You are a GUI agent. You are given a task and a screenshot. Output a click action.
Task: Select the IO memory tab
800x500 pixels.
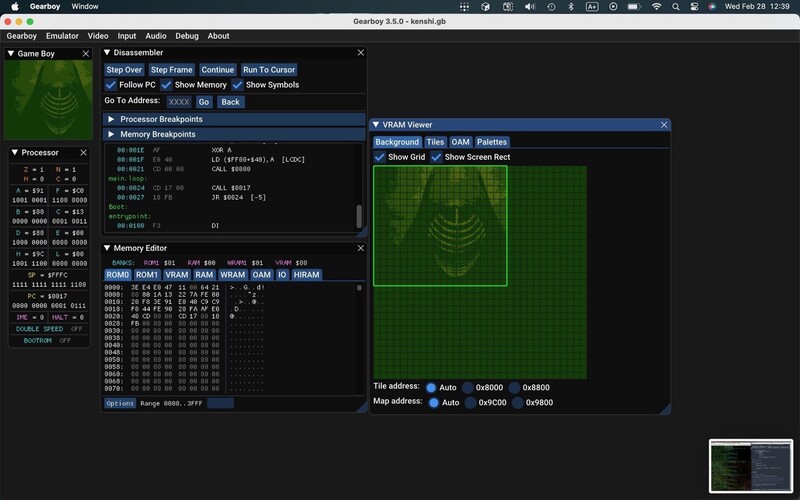tap(282, 274)
